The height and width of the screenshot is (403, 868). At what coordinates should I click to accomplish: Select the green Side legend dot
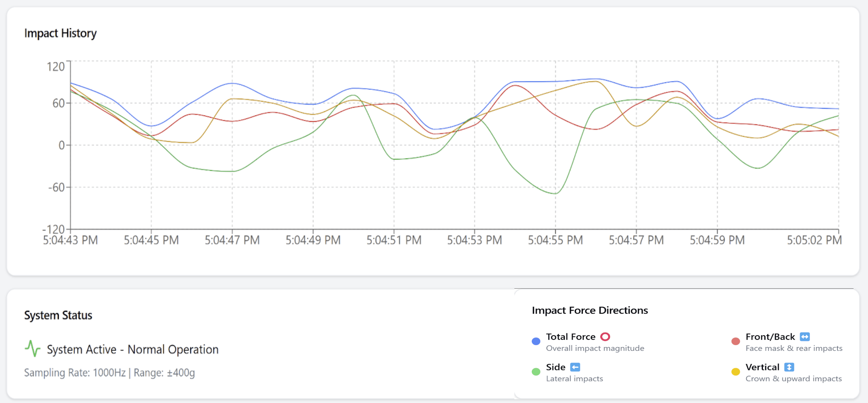pyautogui.click(x=536, y=372)
